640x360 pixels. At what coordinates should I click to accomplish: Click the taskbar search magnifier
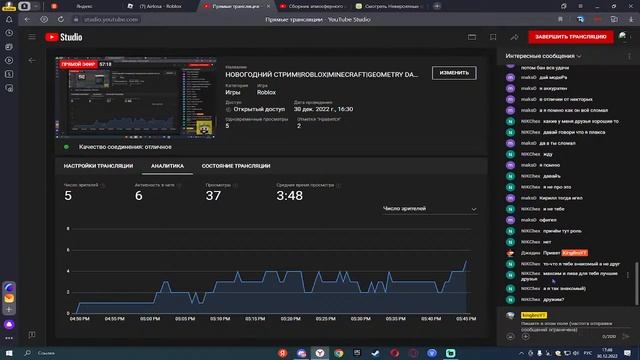(x=27, y=353)
